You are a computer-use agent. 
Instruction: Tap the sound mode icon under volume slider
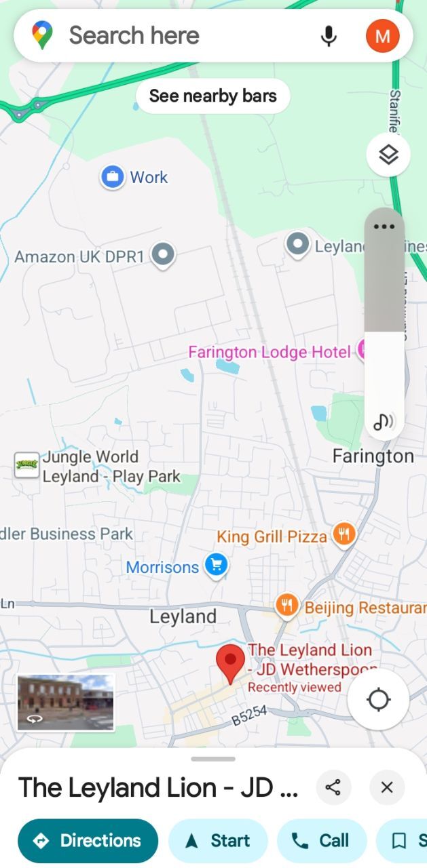click(x=384, y=422)
